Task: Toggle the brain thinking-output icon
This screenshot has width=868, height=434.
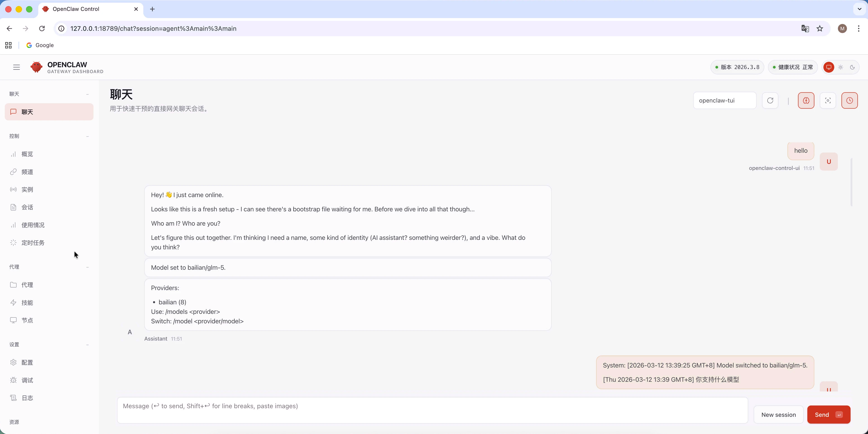Action: (806, 100)
